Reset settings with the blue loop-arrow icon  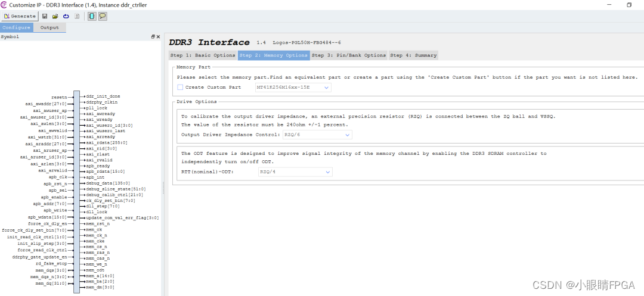click(x=66, y=17)
